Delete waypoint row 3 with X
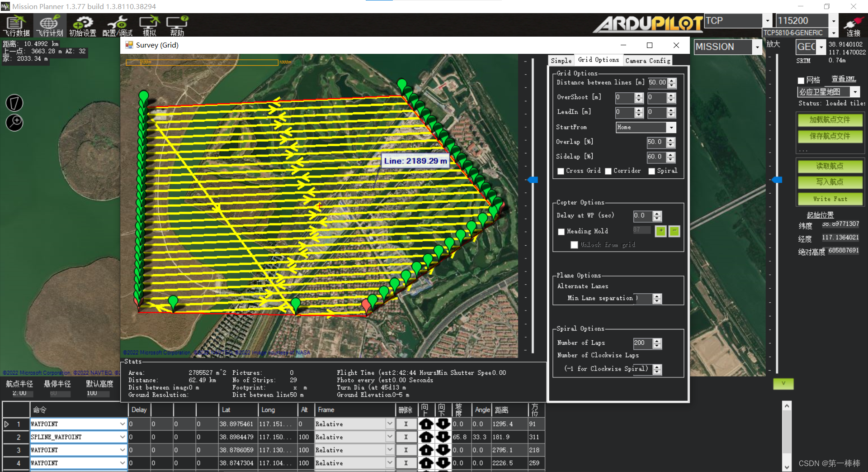The width and height of the screenshot is (868, 472). [x=406, y=450]
